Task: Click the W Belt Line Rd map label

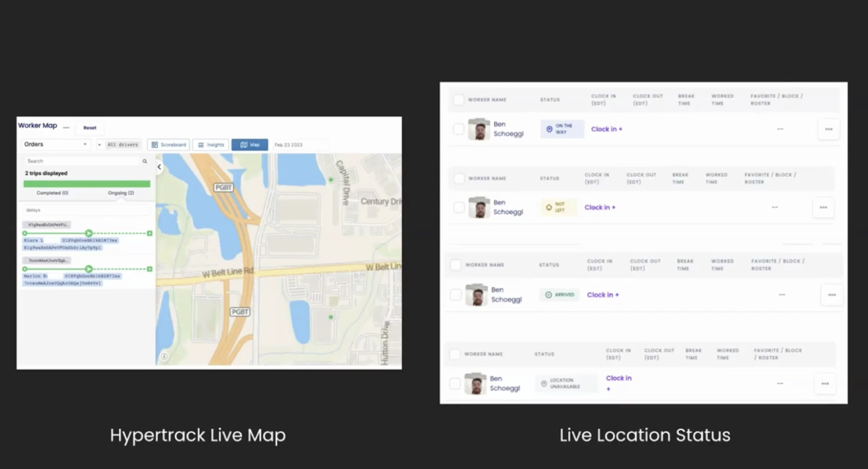Action: 228,272
